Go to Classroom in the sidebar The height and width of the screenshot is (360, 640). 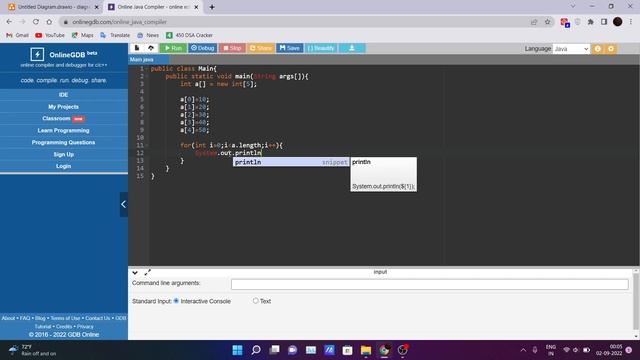[x=63, y=118]
